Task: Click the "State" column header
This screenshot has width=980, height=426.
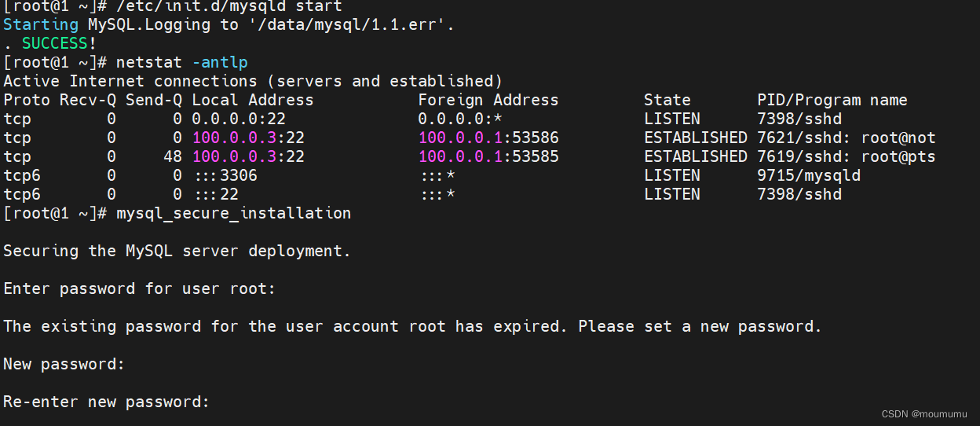Action: coord(667,100)
